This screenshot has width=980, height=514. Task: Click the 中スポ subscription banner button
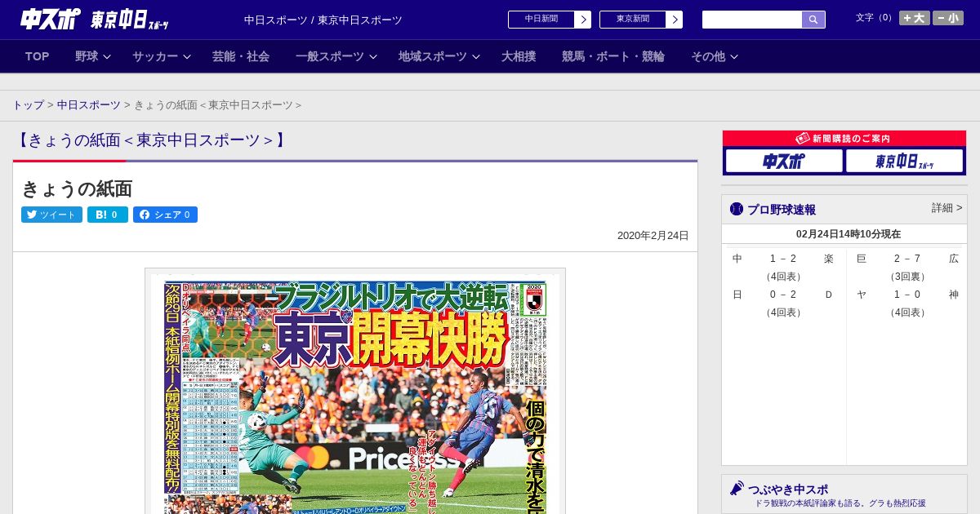coord(784,161)
